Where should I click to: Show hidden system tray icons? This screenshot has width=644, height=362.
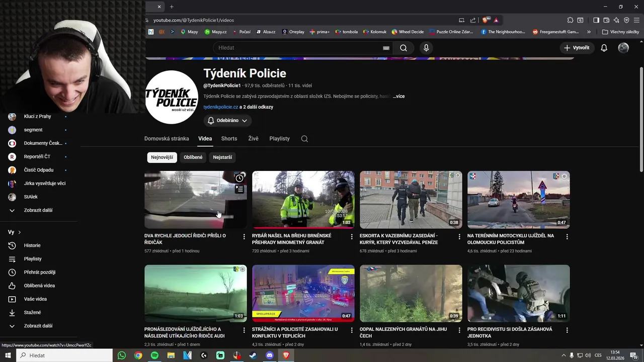[x=563, y=355]
